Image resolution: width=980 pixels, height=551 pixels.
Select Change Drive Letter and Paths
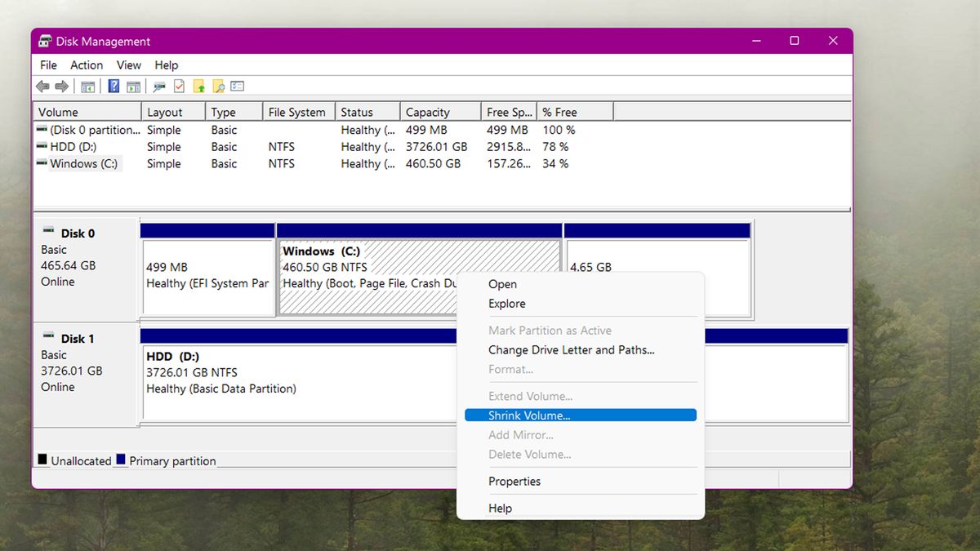pos(581,350)
